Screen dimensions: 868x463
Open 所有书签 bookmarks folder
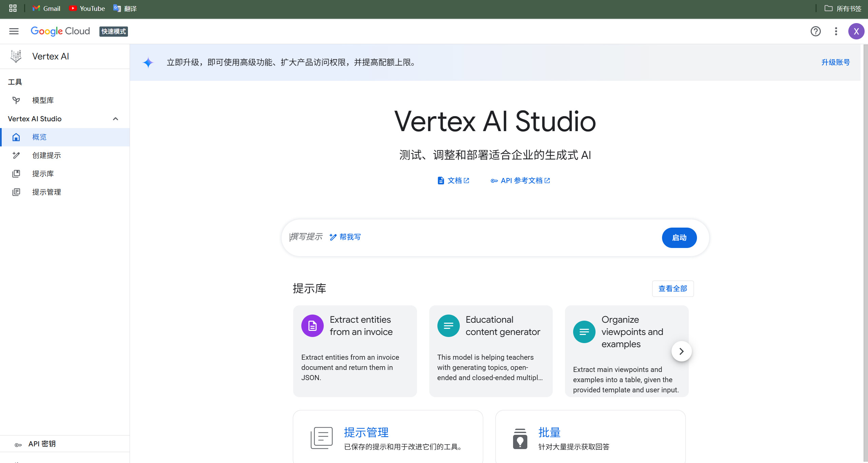tap(843, 8)
